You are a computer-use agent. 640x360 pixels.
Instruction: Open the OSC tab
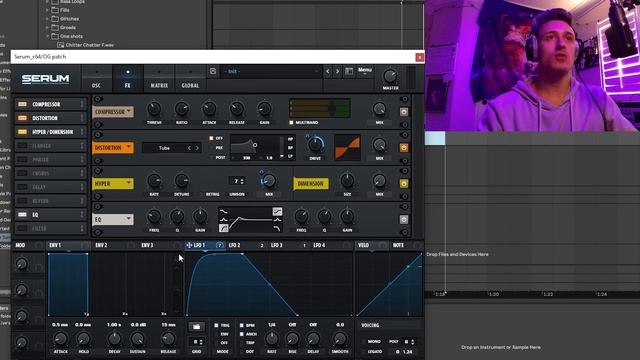[x=96, y=78]
